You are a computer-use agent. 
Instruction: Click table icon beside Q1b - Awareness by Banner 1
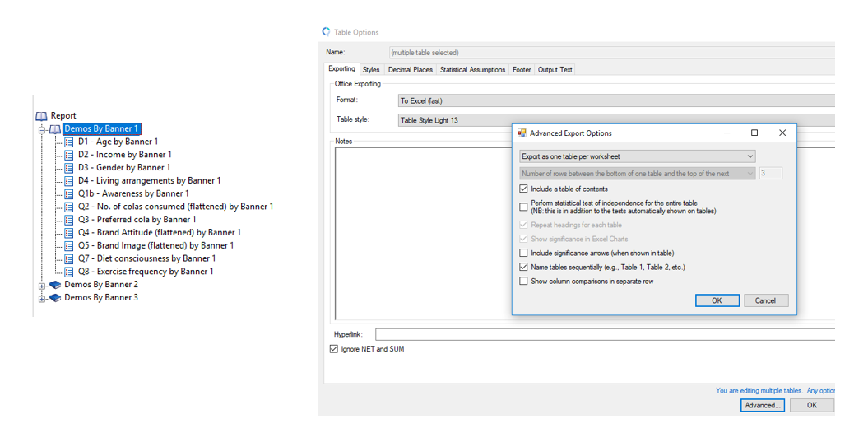tap(69, 194)
